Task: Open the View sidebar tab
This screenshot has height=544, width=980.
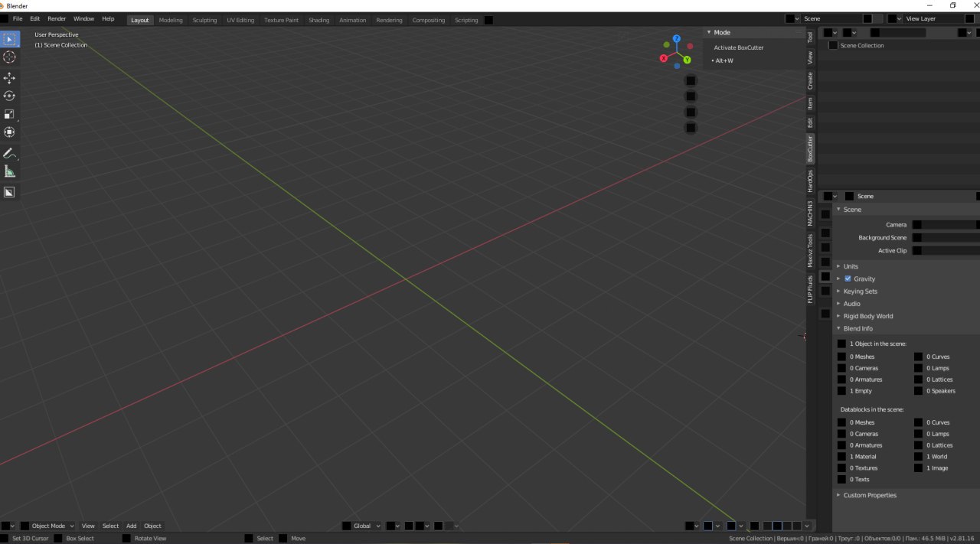Action: coord(810,57)
